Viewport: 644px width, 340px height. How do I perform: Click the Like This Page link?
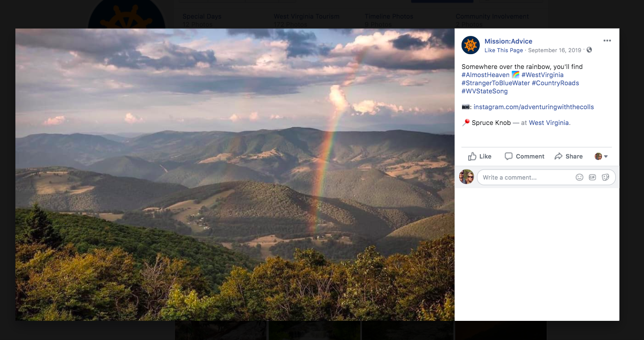pyautogui.click(x=503, y=50)
